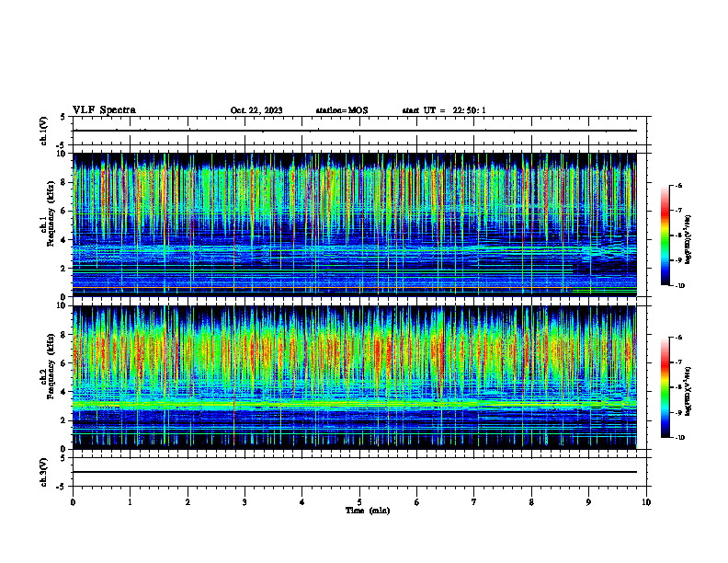The width and height of the screenshot is (728, 563).
Task: Click the "-10" label on ch.2 colorbar
Action: 679,438
